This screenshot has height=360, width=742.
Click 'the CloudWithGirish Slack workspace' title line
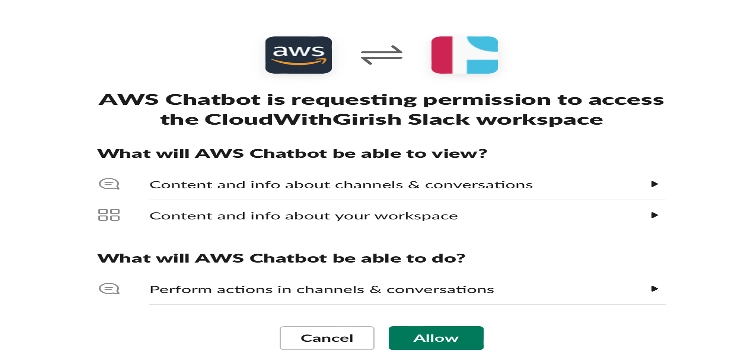[381, 119]
